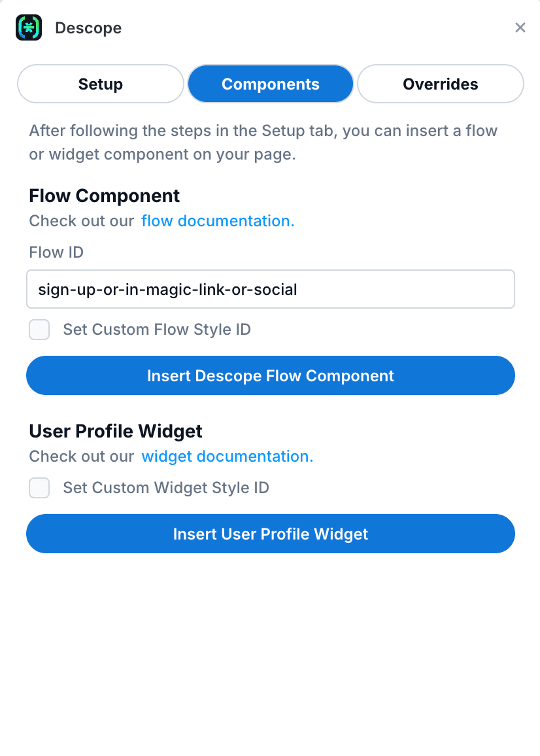Click the Set Custom Flow Style ID label
This screenshot has width=540, height=756.
pyautogui.click(x=157, y=330)
